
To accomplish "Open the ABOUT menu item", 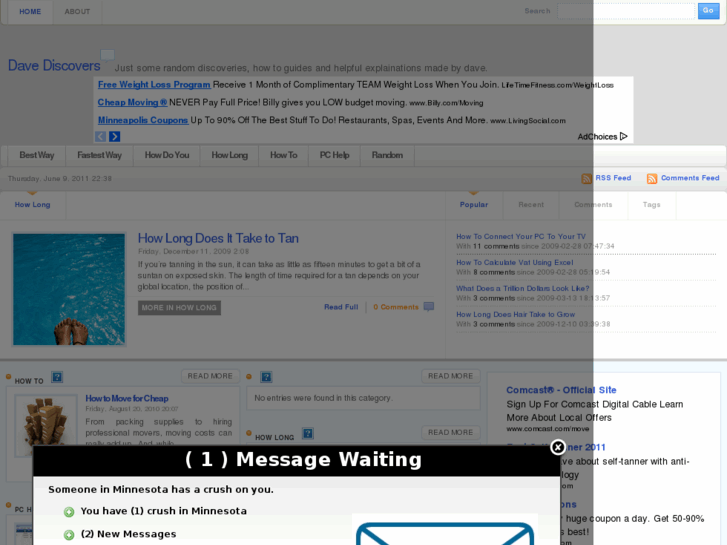I will point(77,12).
